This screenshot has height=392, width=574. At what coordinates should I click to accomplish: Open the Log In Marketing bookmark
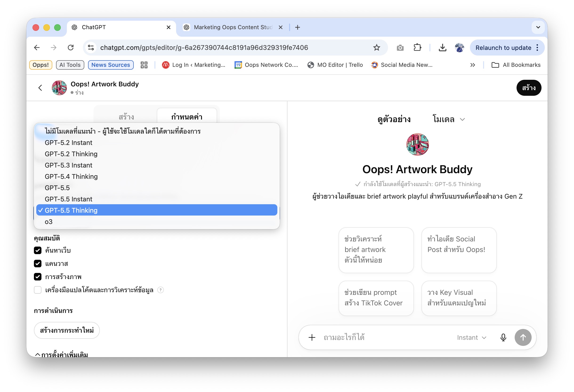coord(194,65)
